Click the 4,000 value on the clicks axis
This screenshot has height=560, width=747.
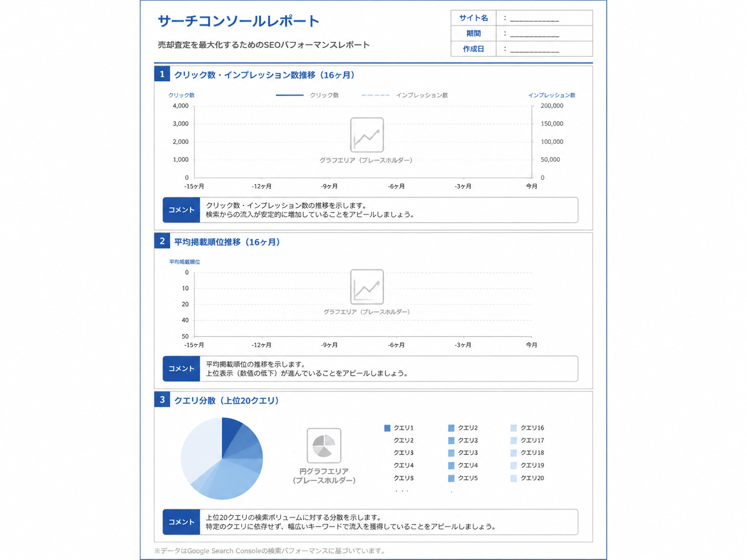pos(180,106)
